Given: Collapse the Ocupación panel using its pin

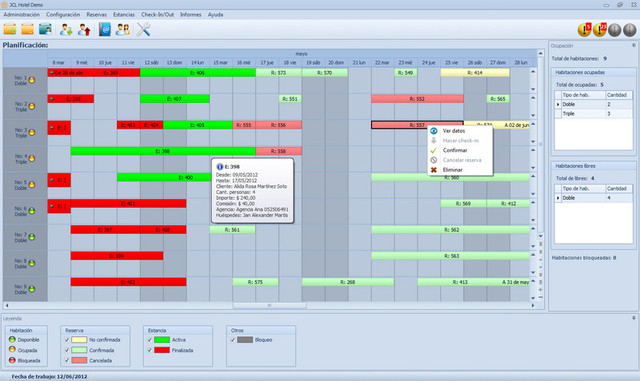Looking at the screenshot, I should pyautogui.click(x=634, y=45).
